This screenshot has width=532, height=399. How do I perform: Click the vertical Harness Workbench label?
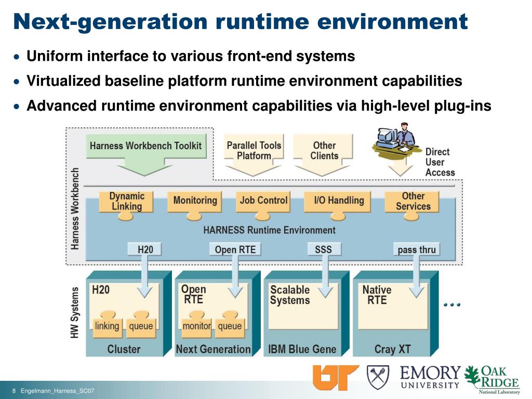(75, 209)
